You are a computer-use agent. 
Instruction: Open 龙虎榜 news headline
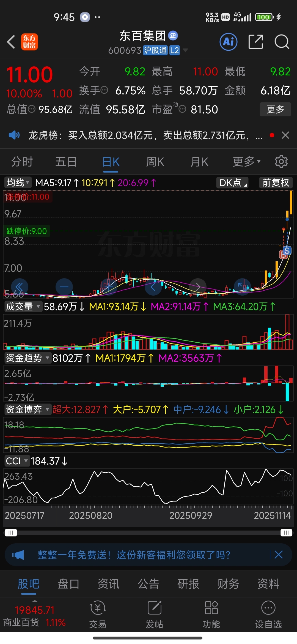146,135
